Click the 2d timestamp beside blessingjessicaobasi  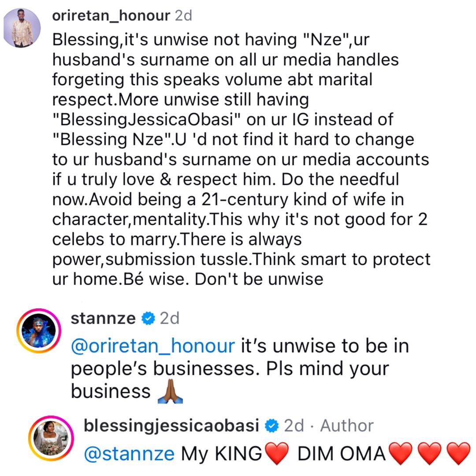click(x=294, y=425)
